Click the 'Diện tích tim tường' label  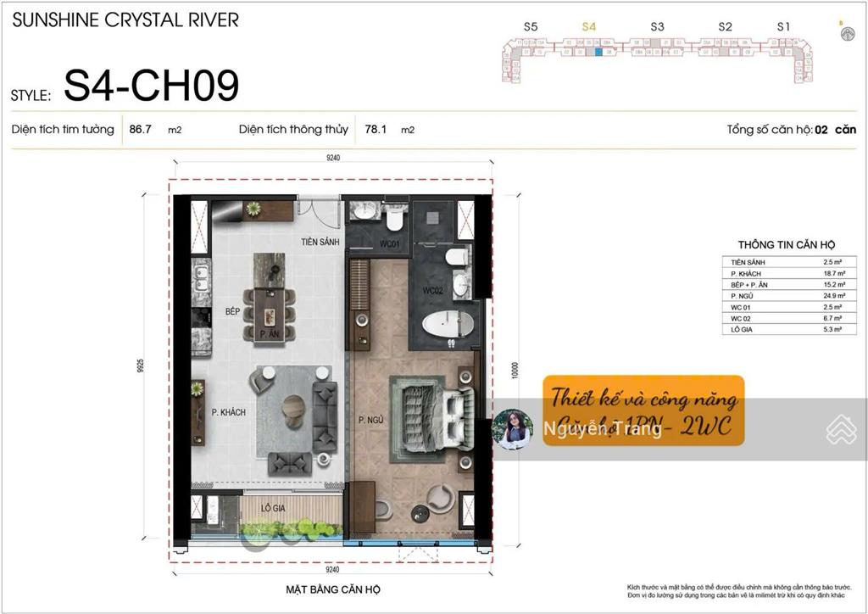(63, 129)
